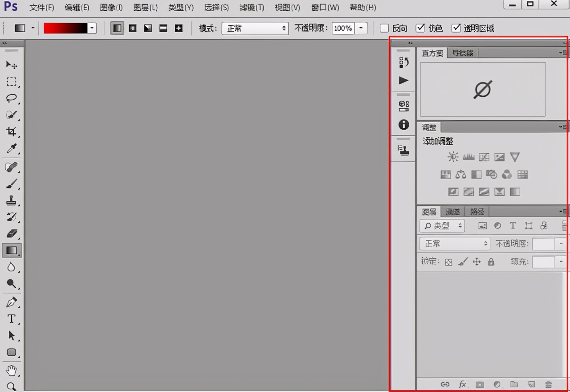The height and width of the screenshot is (392, 570).
Task: Open the collapsed Info panel icon
Action: click(x=403, y=125)
